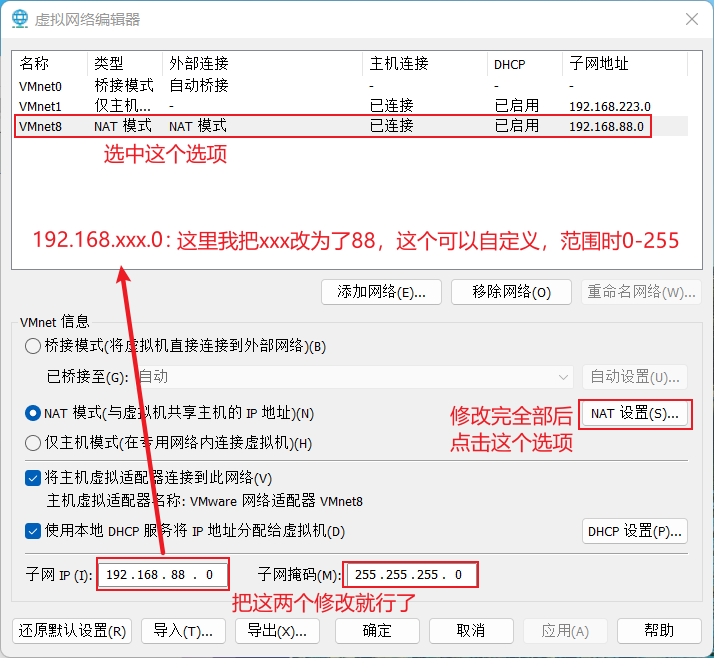The image size is (714, 658).
Task: Click subnet address 192.168.88.0 cell
Action: point(607,127)
